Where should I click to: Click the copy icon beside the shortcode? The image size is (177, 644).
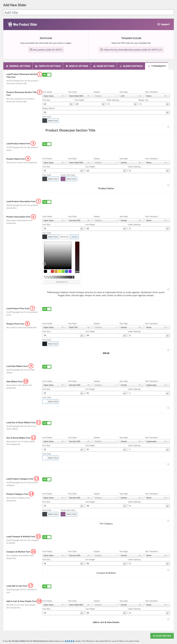(31, 50)
